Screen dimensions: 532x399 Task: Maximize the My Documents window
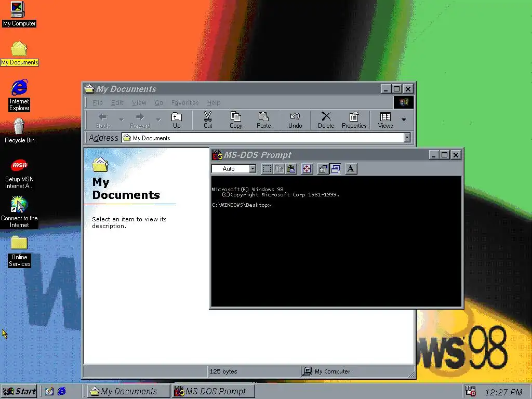point(396,89)
